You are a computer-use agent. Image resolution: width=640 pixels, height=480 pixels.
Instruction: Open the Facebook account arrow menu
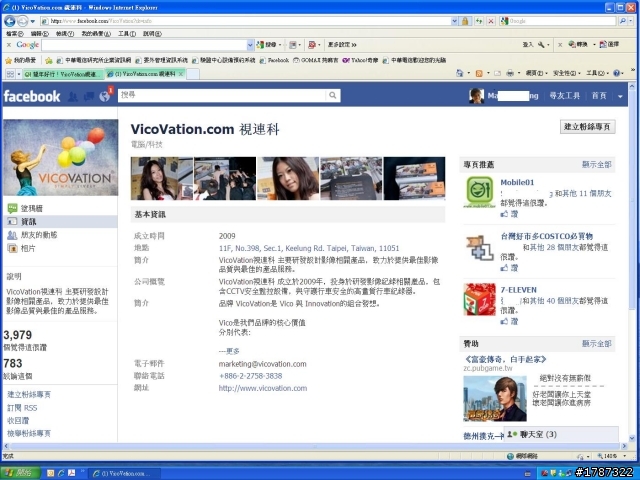coord(620,96)
